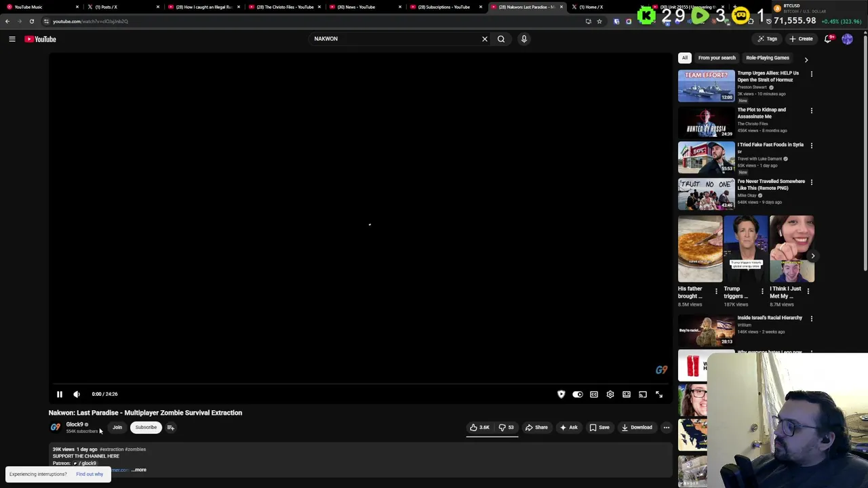Clear the NAKWON search text
The width and height of the screenshot is (868, 488).
pyautogui.click(x=484, y=39)
